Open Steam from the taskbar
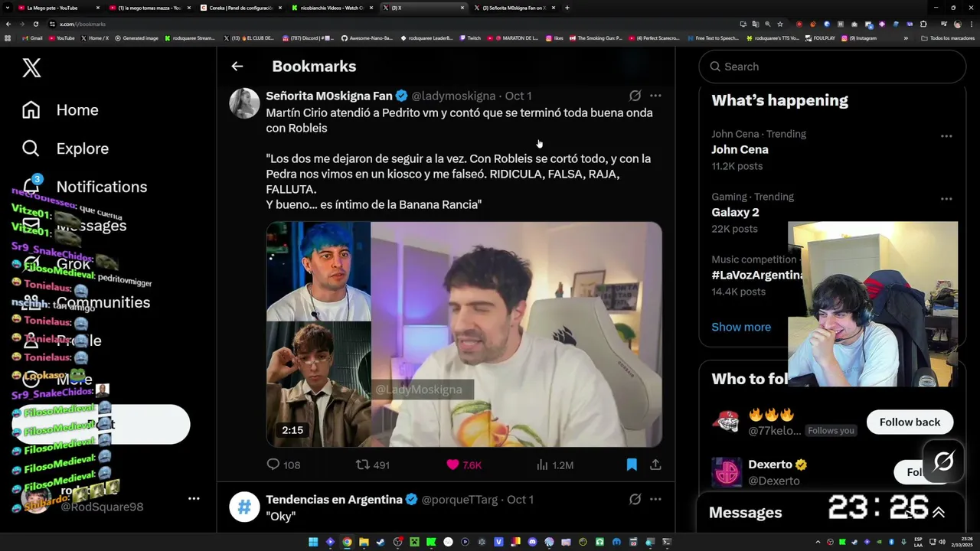 381,542
